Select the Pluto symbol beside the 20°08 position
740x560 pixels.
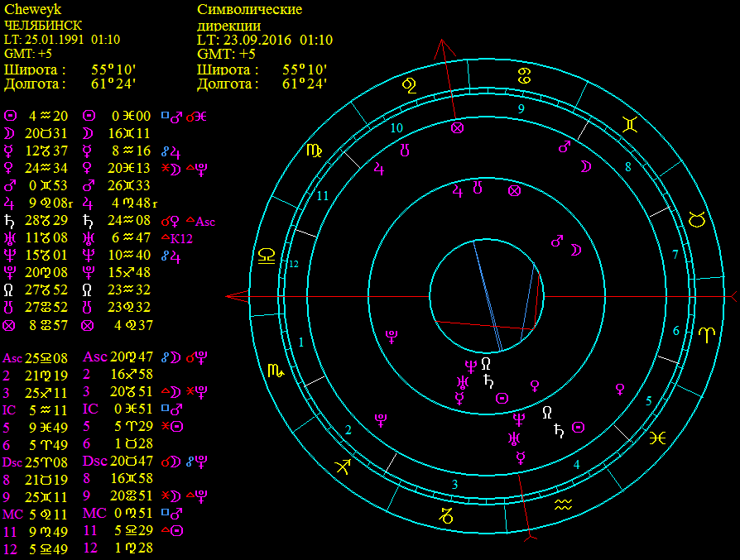pos(9,273)
